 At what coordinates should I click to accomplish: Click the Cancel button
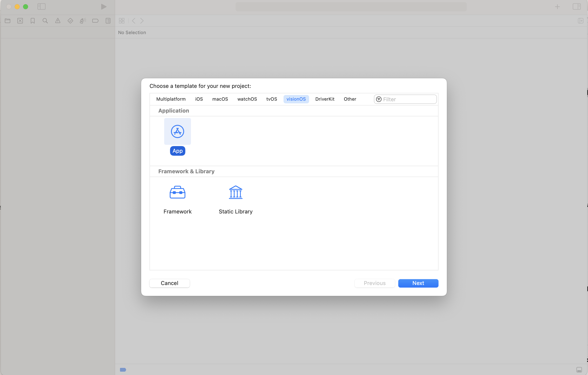(169, 283)
